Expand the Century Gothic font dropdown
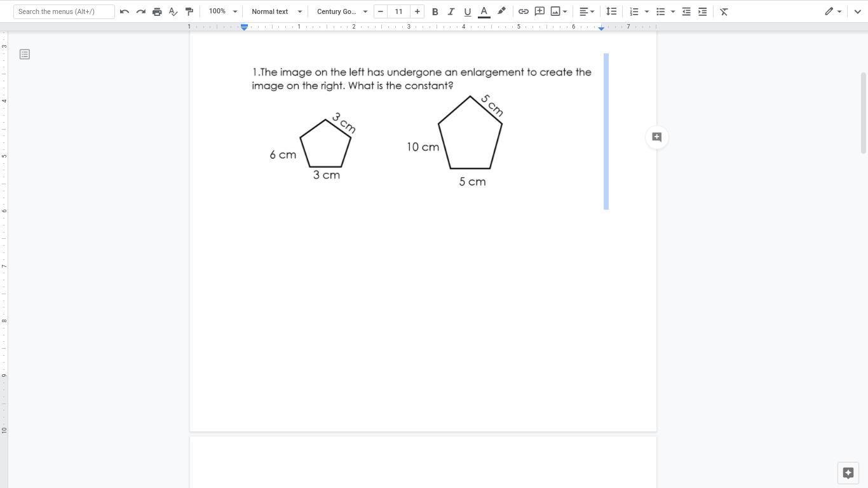The image size is (868, 488). 342,11
